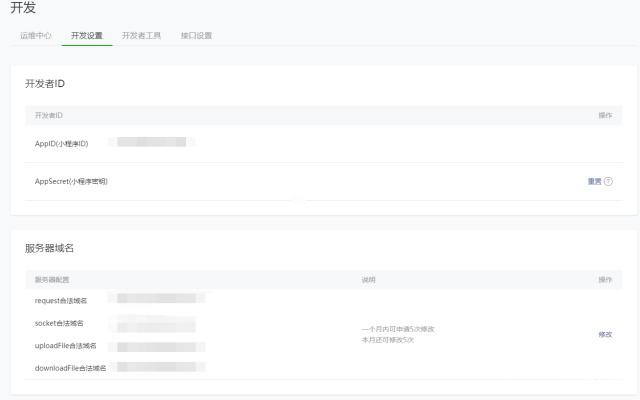
Task: Click the blurred downloadFile domain value
Action: click(x=160, y=368)
